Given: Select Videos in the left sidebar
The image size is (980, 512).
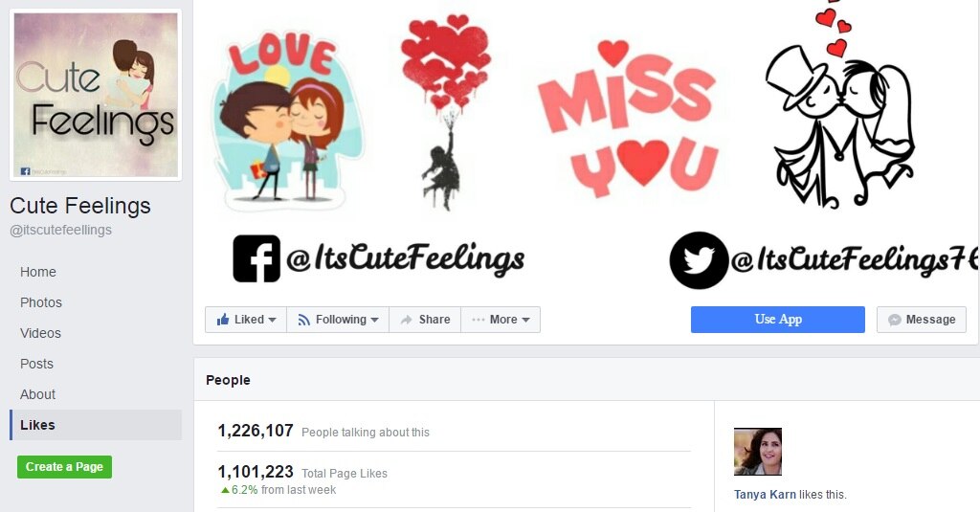Looking at the screenshot, I should click(x=40, y=333).
